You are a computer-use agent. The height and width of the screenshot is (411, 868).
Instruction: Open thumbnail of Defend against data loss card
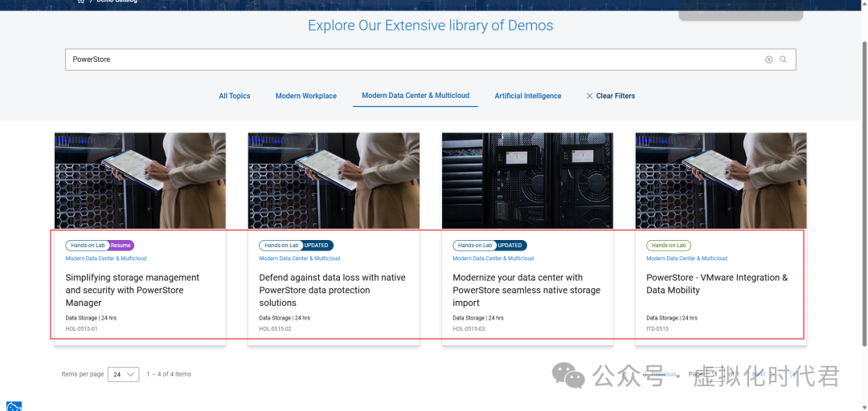334,181
